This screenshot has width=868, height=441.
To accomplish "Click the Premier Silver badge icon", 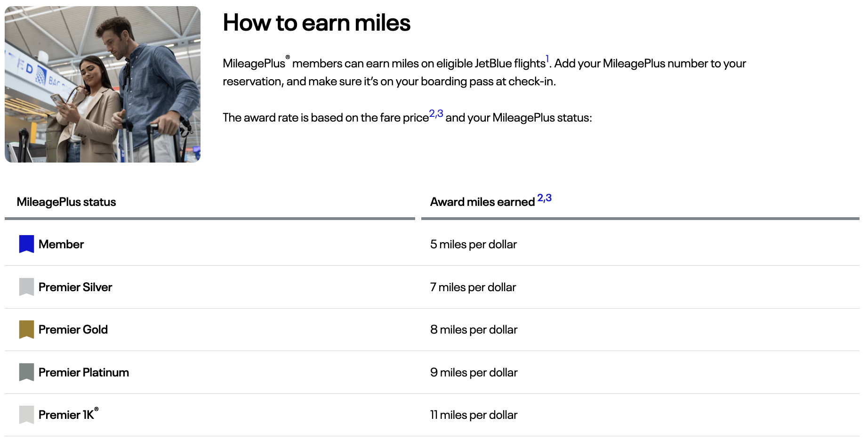I will [x=26, y=287].
